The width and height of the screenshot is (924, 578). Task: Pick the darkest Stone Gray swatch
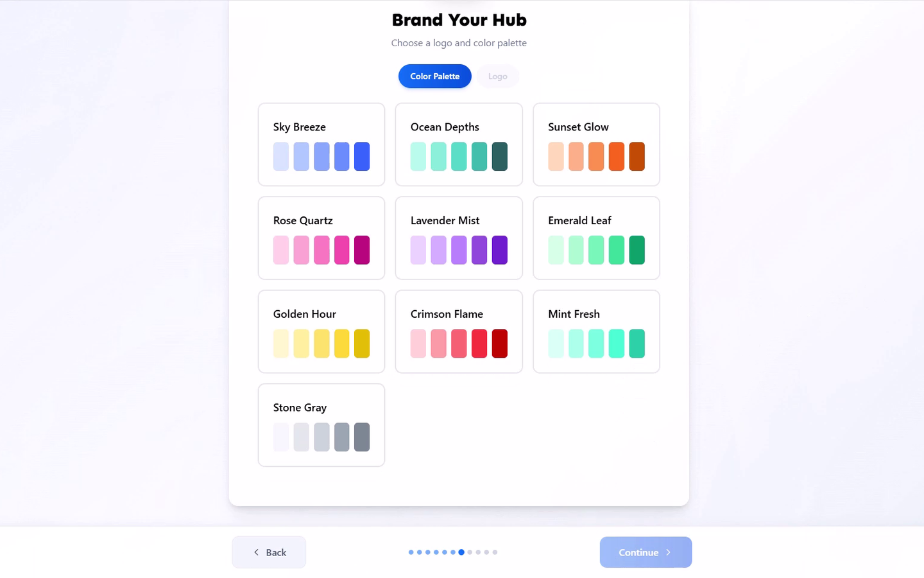pyautogui.click(x=362, y=437)
